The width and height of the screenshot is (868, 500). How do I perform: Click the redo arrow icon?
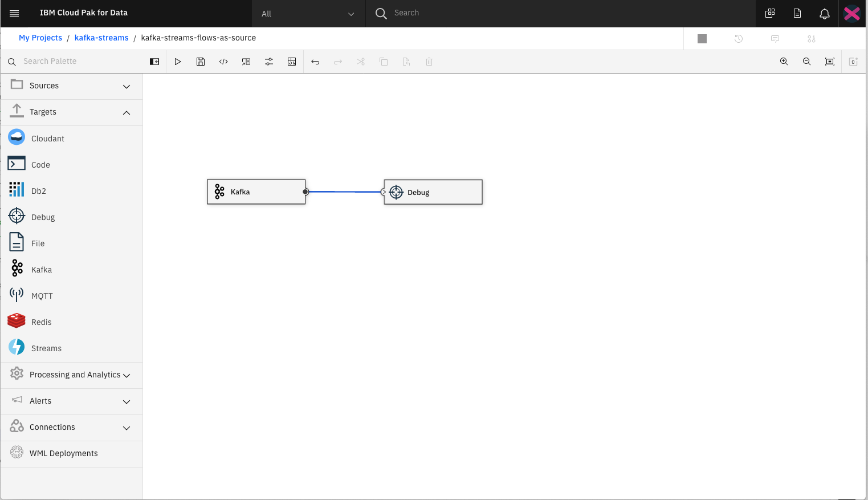tap(338, 62)
